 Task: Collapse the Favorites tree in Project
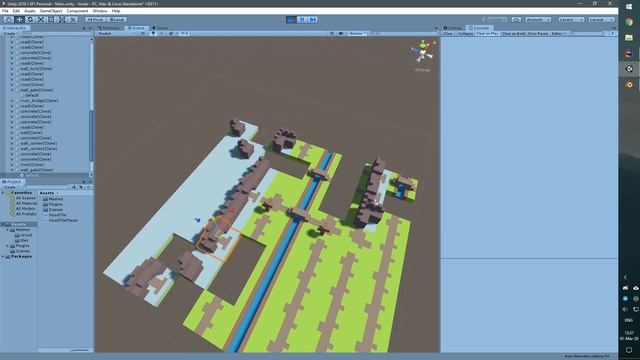pyautogui.click(x=3, y=192)
